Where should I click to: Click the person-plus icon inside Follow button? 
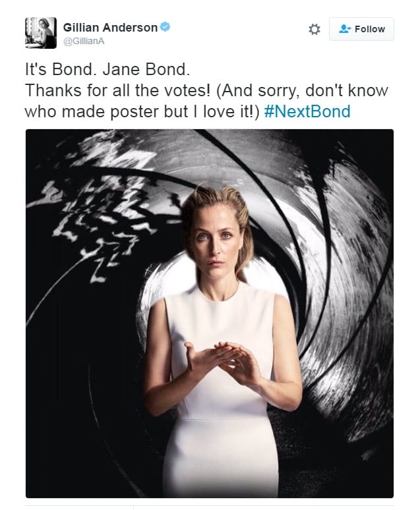coord(344,29)
